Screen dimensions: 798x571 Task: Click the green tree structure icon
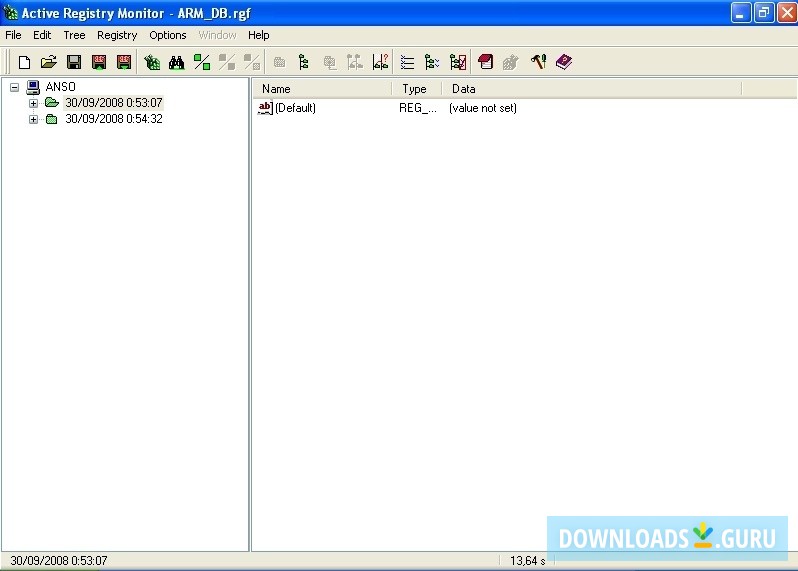point(304,63)
